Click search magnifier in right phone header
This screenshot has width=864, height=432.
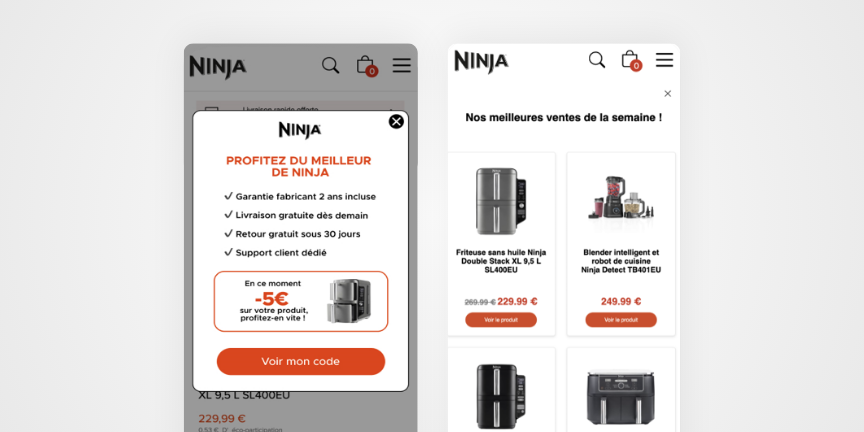[x=597, y=60]
